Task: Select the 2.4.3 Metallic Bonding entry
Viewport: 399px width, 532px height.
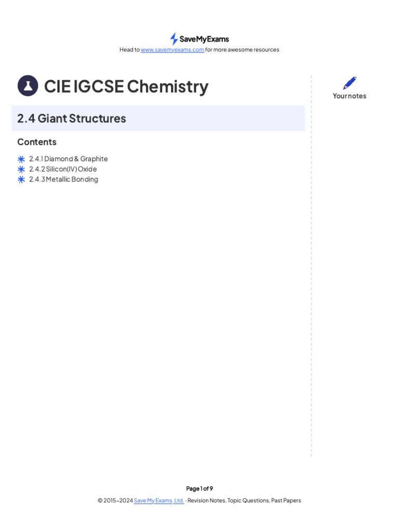Action: pos(63,179)
